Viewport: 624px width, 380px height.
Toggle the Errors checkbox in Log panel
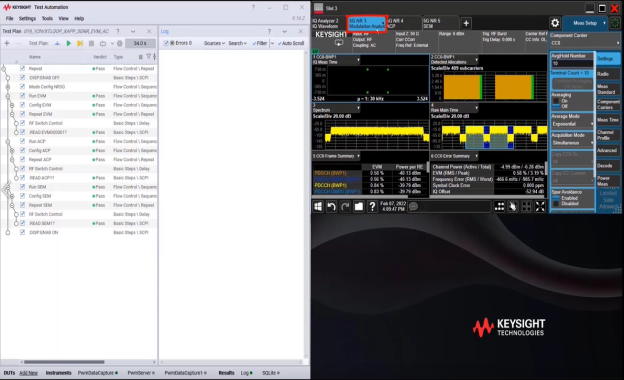(x=166, y=43)
